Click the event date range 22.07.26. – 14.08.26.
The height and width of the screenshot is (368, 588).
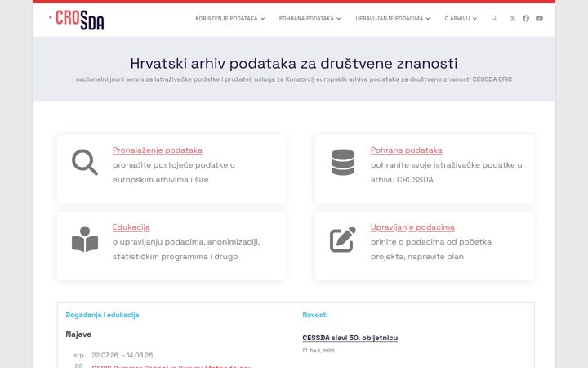[x=123, y=355]
